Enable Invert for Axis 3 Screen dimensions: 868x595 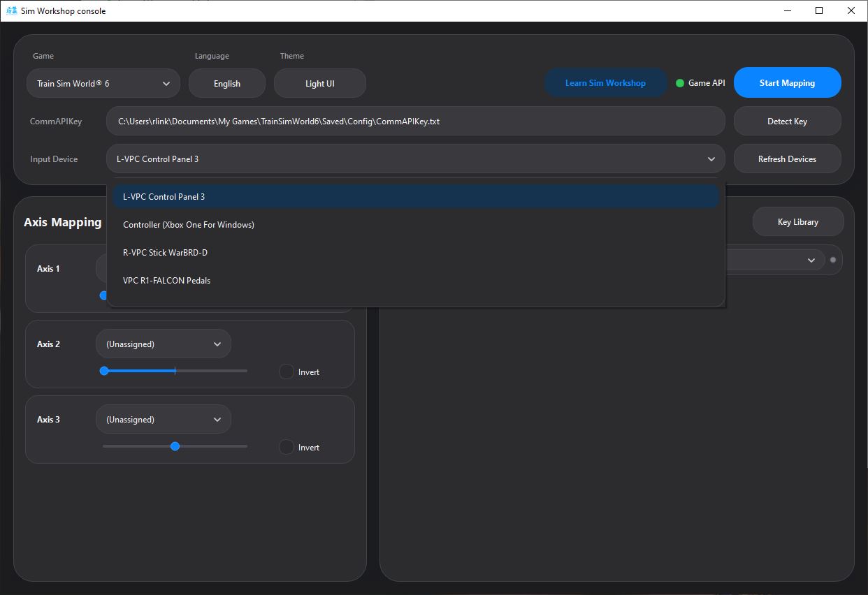point(287,447)
